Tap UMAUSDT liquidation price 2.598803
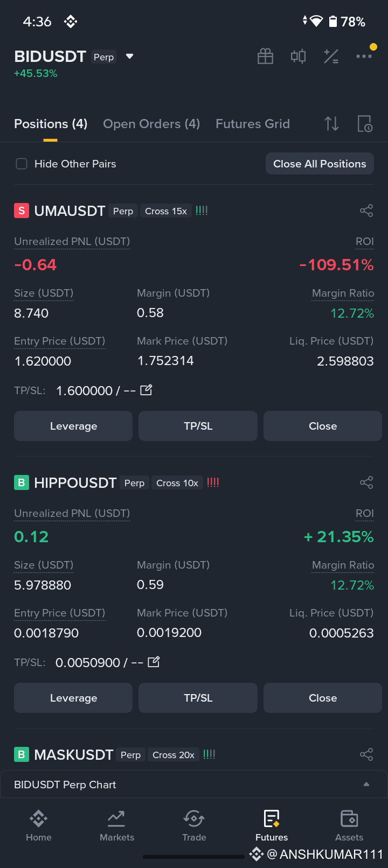The height and width of the screenshot is (868, 388). coord(345,361)
